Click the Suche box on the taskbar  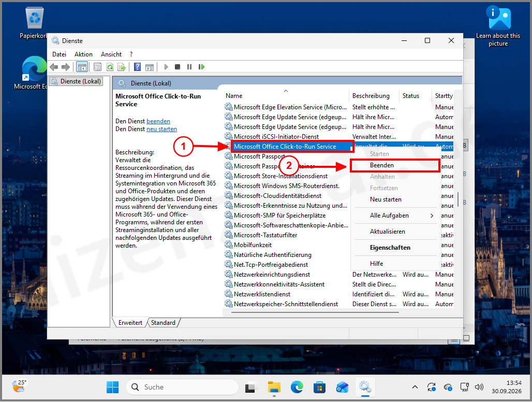tap(182, 387)
